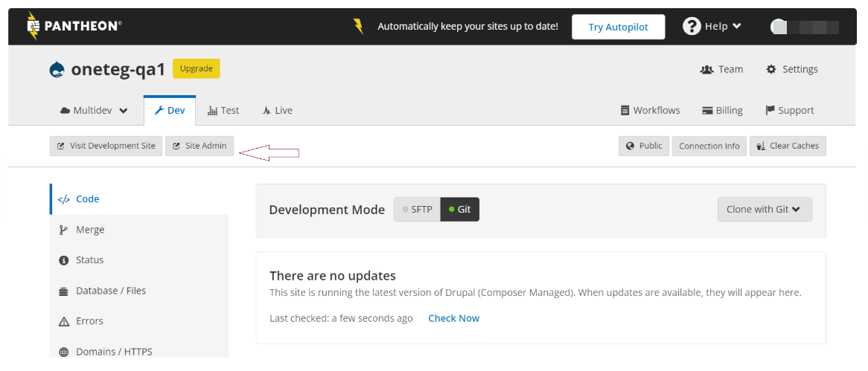The image size is (868, 371).
Task: Open site Settings gear
Action: click(x=791, y=69)
